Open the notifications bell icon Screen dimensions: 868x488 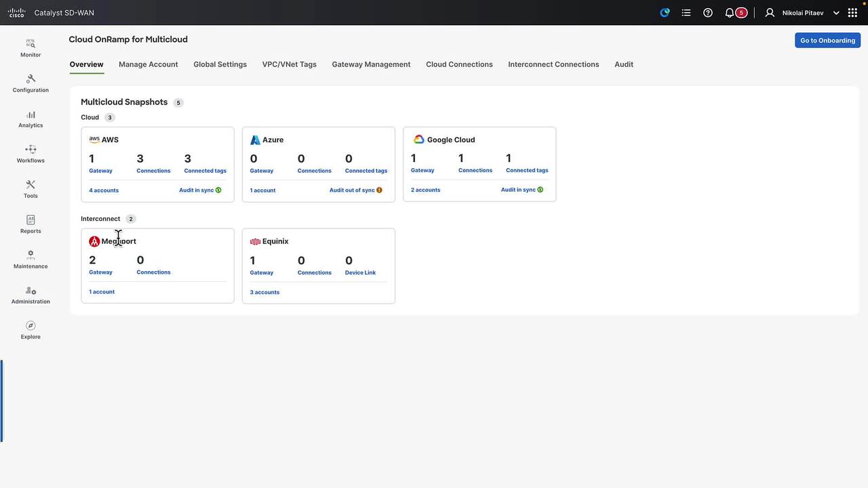pos(730,12)
